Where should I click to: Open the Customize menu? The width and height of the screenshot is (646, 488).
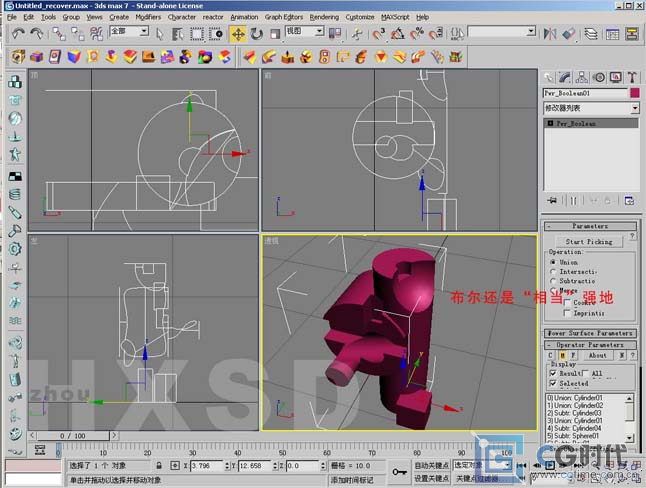(360, 17)
